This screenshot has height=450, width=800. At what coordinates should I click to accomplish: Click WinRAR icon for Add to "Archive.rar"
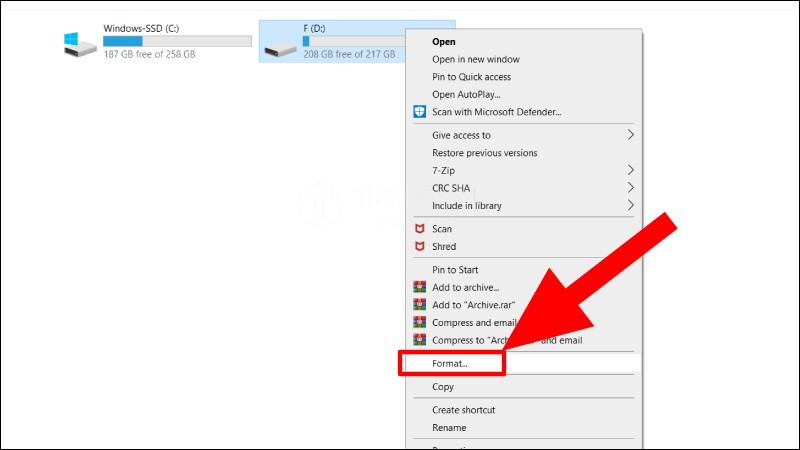(420, 305)
